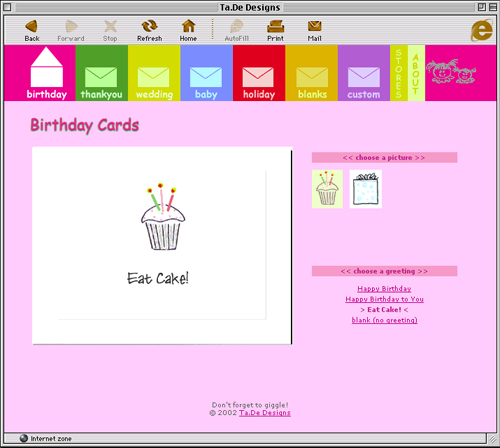This screenshot has height=448, width=500.
Task: Open the vertical ABOUT tab
Action: (x=416, y=73)
